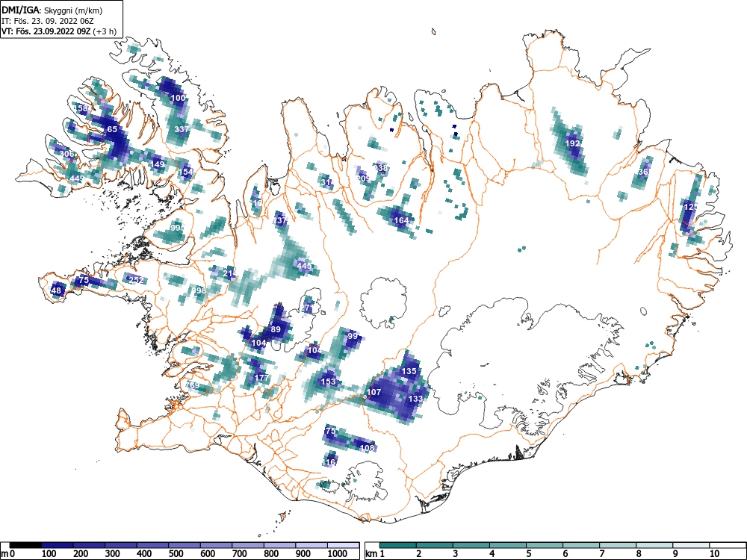This screenshot has height=560, width=747.
Task: Click the visibility value 449 on the map
Action: click(x=77, y=178)
